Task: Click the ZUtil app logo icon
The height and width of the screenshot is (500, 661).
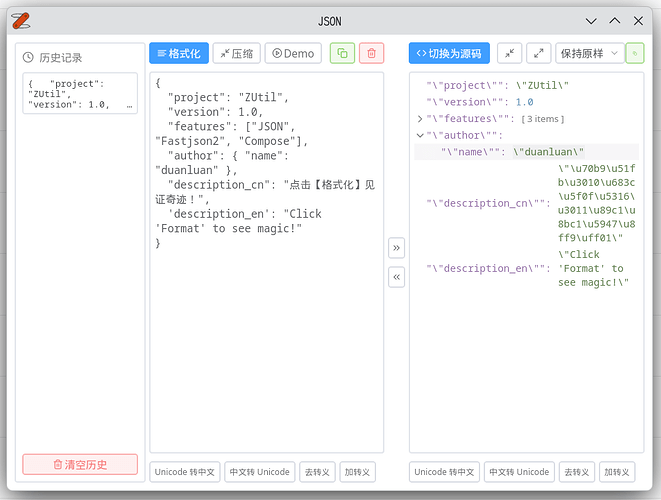Action: pos(20,21)
